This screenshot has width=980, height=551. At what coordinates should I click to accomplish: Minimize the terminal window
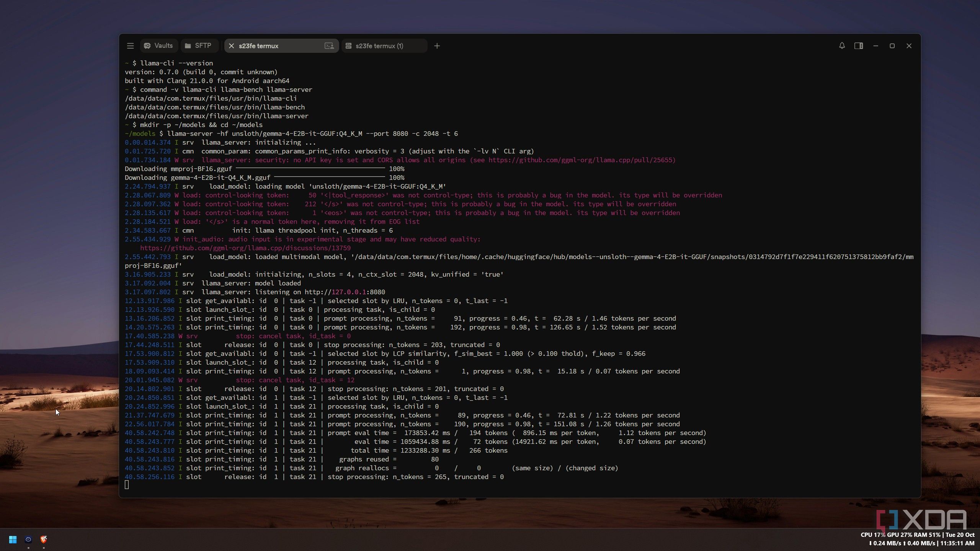click(875, 46)
